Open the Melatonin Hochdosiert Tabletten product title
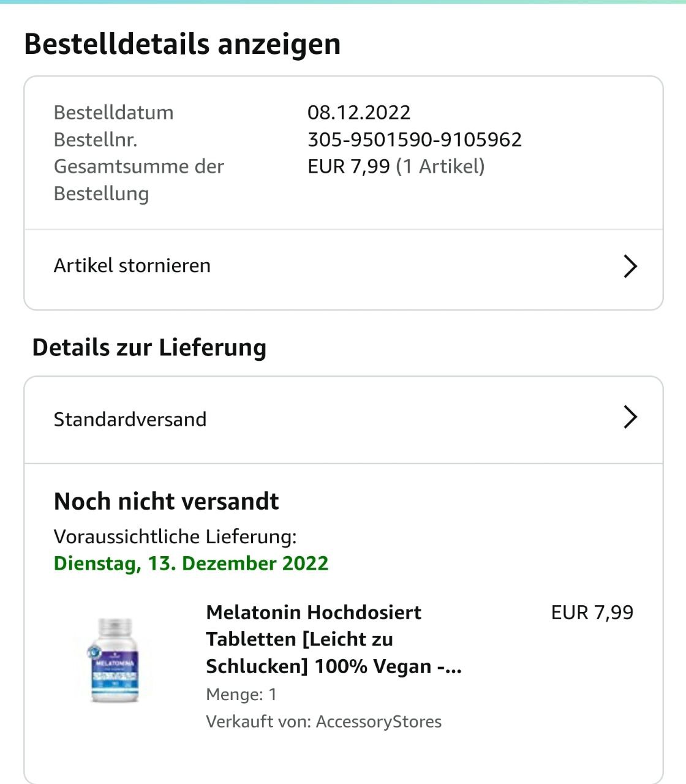The height and width of the screenshot is (784, 686). click(x=333, y=639)
